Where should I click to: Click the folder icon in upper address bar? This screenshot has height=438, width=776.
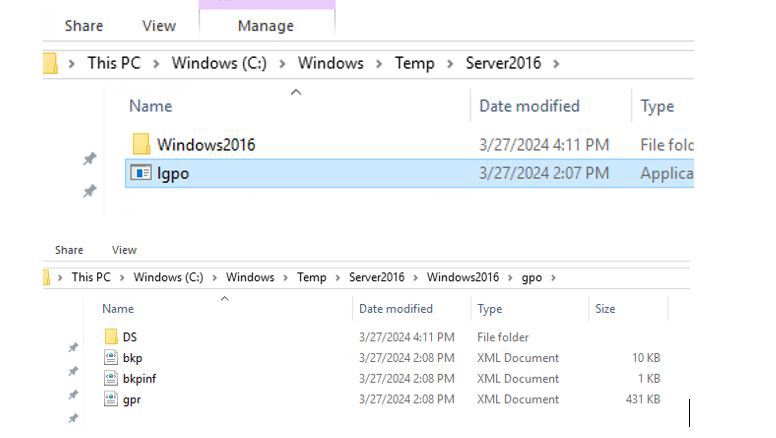click(x=50, y=63)
